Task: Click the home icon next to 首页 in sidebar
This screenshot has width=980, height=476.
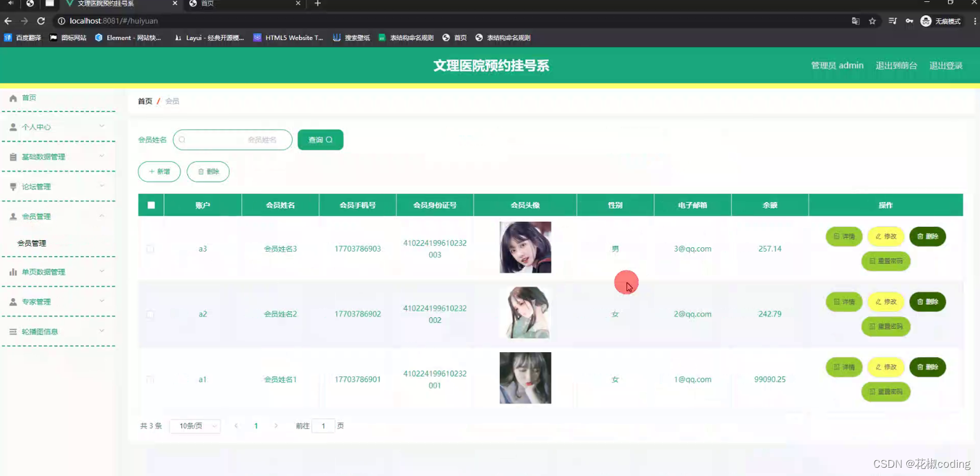Action: 13,97
